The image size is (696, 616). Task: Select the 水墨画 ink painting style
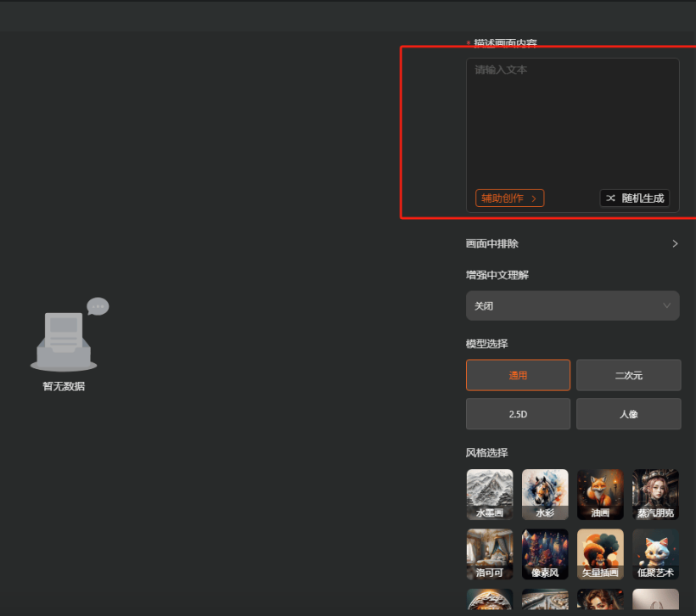490,494
